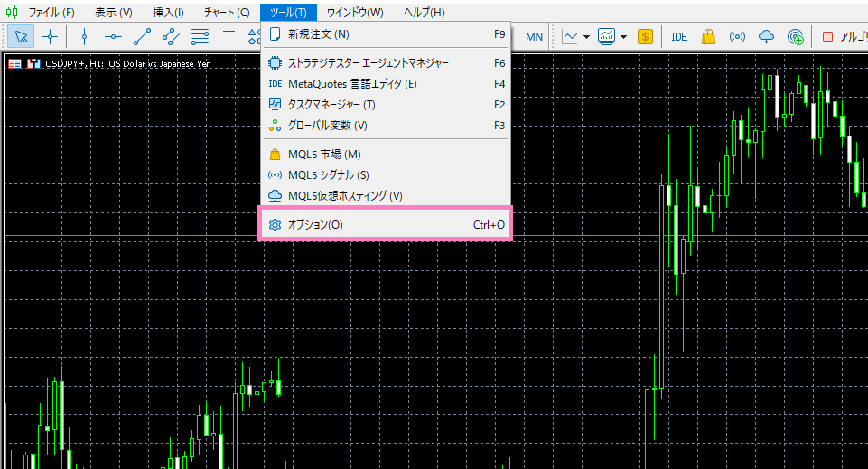Open the チャート (C) menu
This screenshot has height=469, width=868.
point(227,12)
